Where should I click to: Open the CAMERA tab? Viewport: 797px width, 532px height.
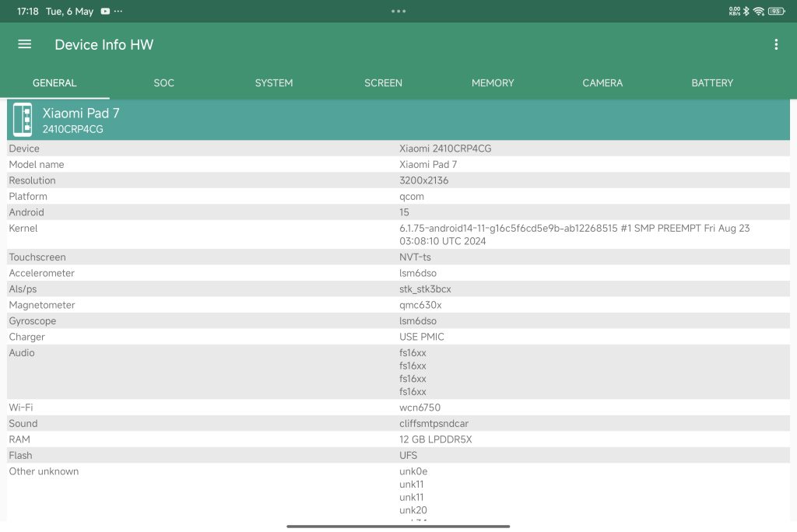602,82
